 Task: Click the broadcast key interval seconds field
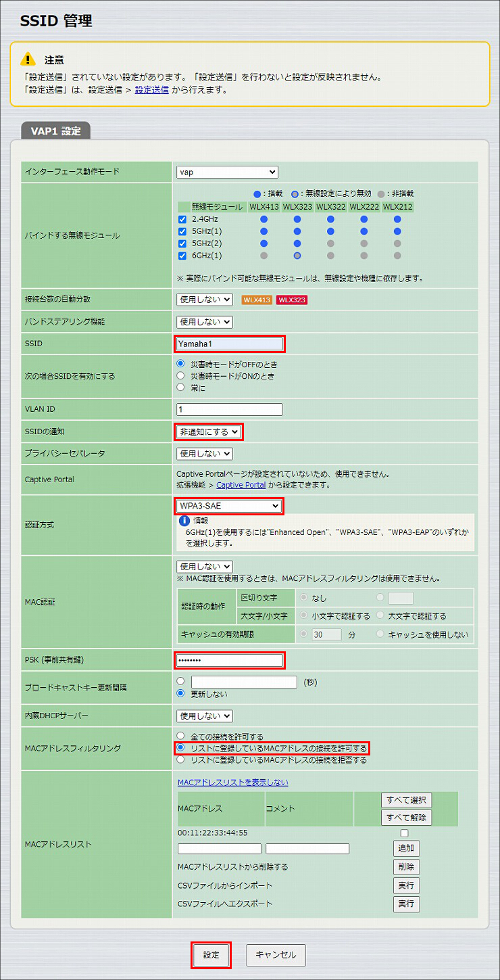244,682
